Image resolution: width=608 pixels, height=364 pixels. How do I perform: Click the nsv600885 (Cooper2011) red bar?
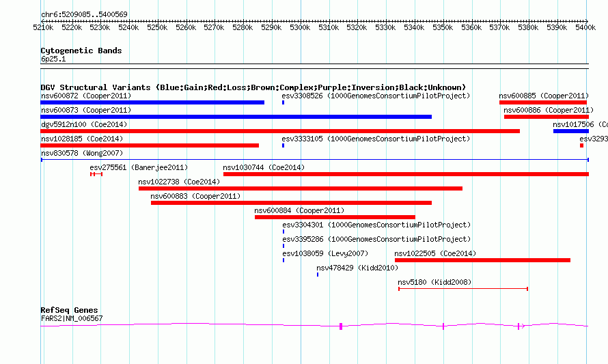pyautogui.click(x=543, y=102)
